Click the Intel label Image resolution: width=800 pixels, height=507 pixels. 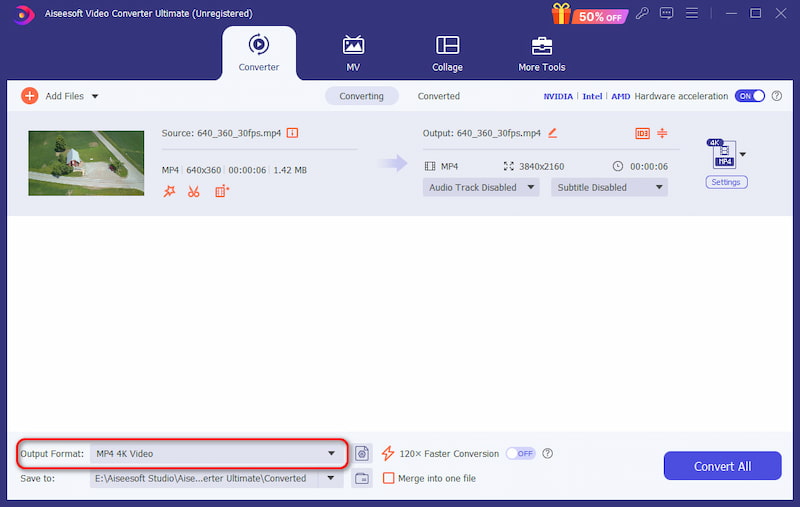pos(592,96)
